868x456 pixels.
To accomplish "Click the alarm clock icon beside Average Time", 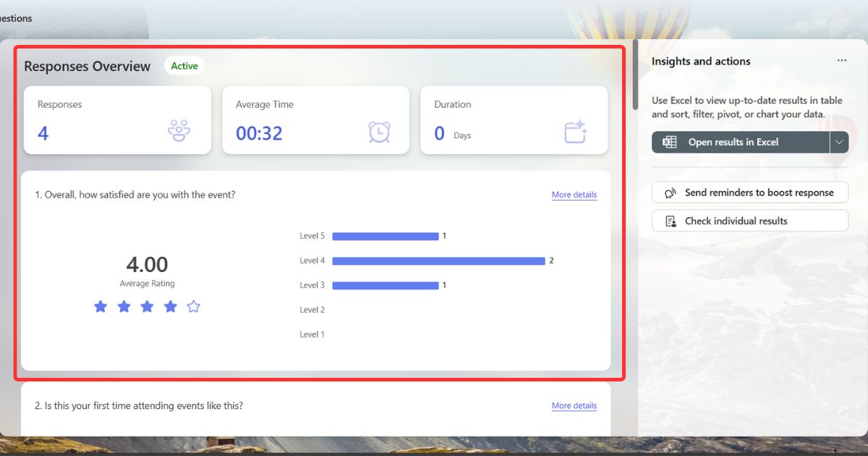I will 378,132.
